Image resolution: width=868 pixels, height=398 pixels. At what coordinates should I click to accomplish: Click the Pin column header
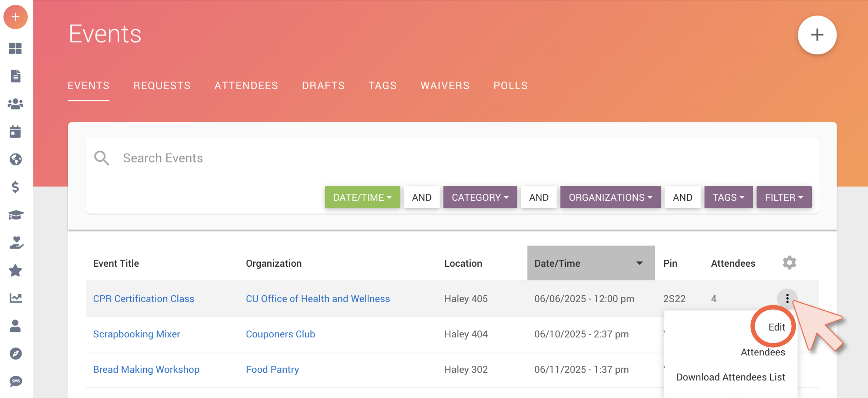coord(670,263)
